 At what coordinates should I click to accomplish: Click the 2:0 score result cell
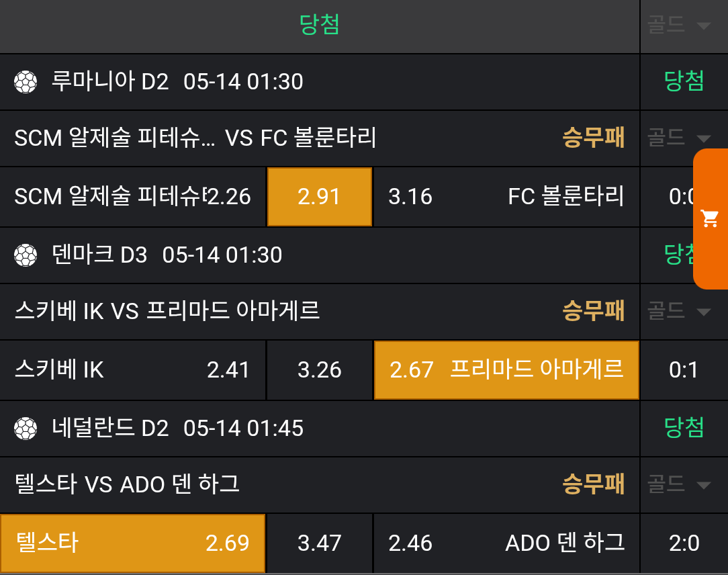[684, 543]
